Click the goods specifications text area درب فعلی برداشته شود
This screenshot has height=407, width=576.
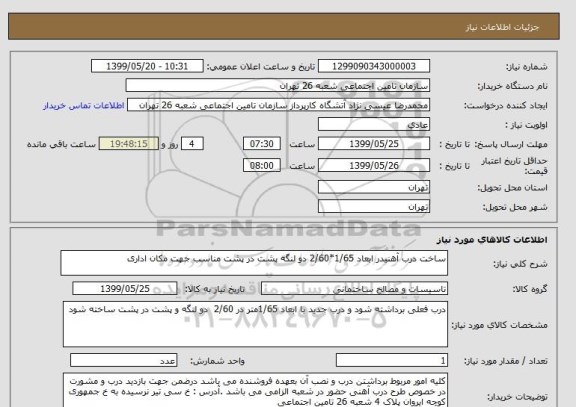(x=255, y=324)
